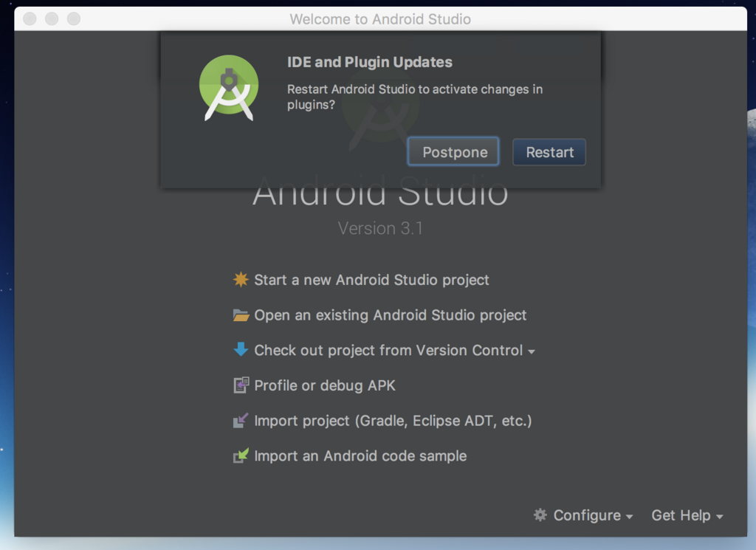Open the Get Help dropdown menu
Screen dimensions: 756x550
(687, 515)
